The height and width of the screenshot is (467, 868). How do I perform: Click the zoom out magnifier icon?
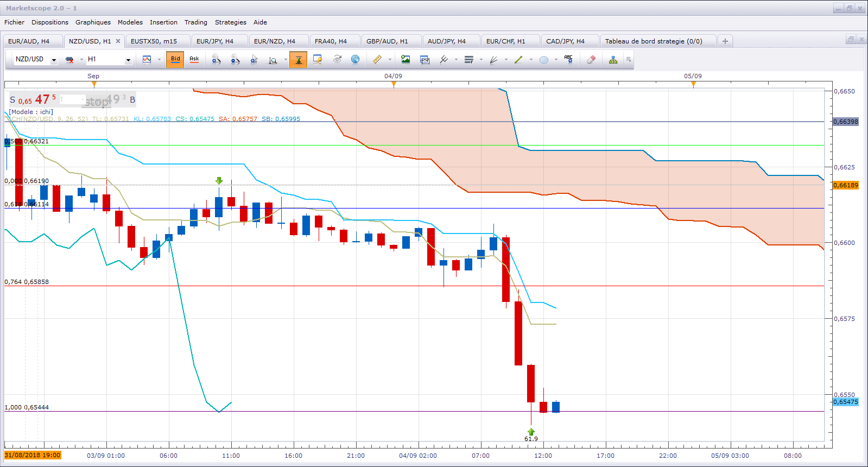click(x=235, y=60)
